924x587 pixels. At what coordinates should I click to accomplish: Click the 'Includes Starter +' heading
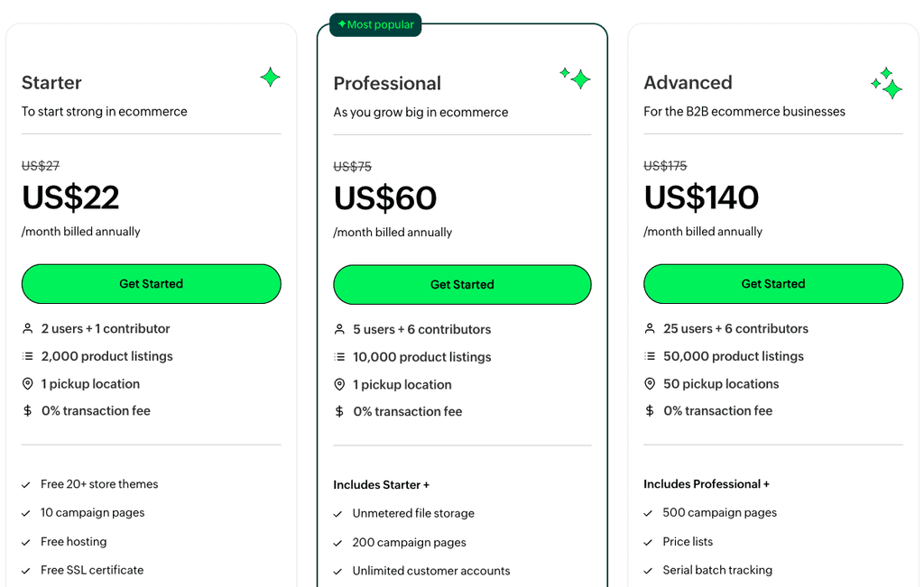[381, 484]
